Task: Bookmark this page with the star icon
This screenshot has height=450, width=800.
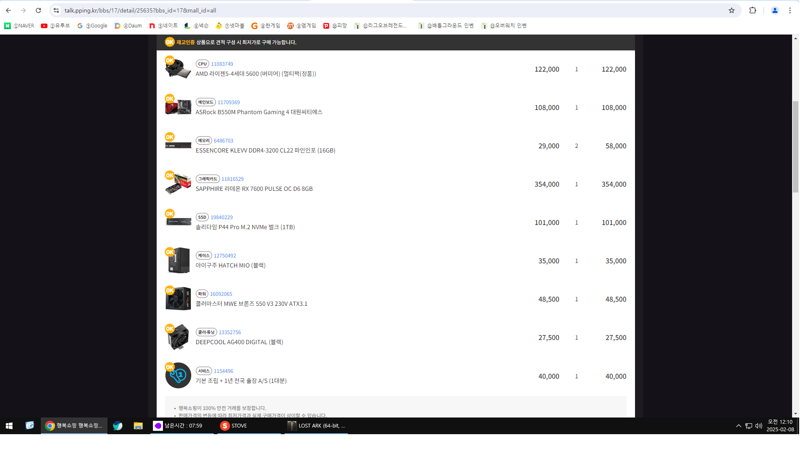Action: click(x=732, y=10)
